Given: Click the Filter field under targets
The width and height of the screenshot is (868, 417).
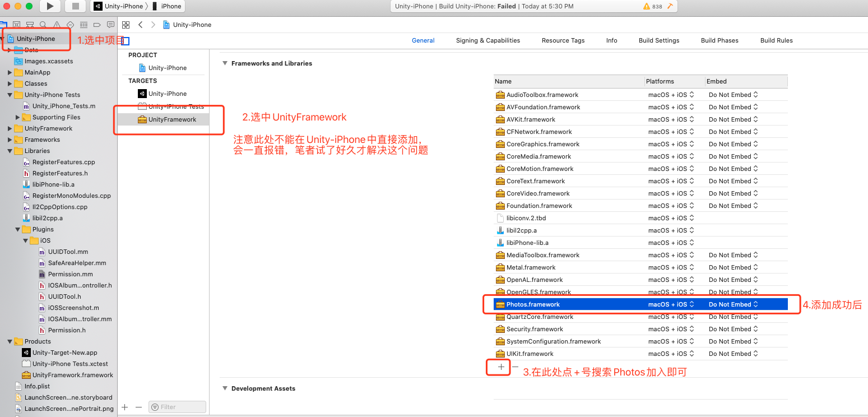Looking at the screenshot, I should click(177, 407).
